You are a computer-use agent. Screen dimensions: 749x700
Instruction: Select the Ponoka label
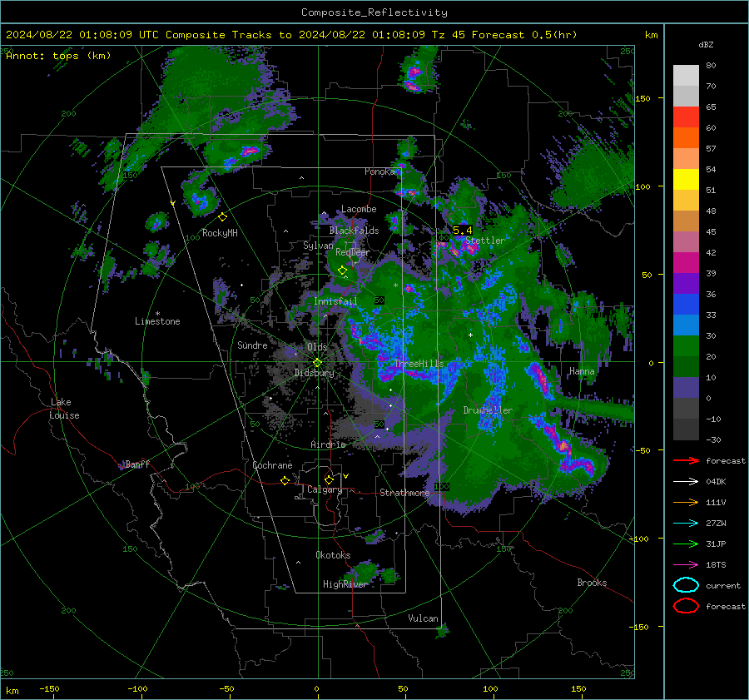pyautogui.click(x=379, y=171)
